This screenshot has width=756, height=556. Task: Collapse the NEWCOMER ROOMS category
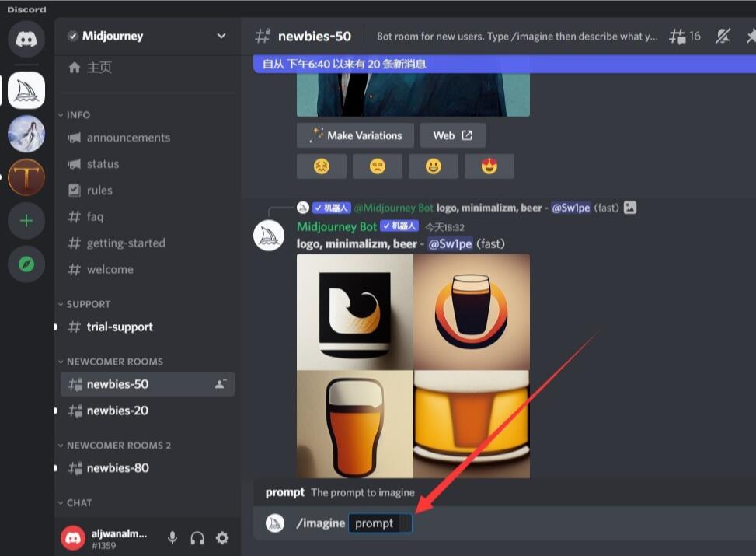click(x=114, y=362)
